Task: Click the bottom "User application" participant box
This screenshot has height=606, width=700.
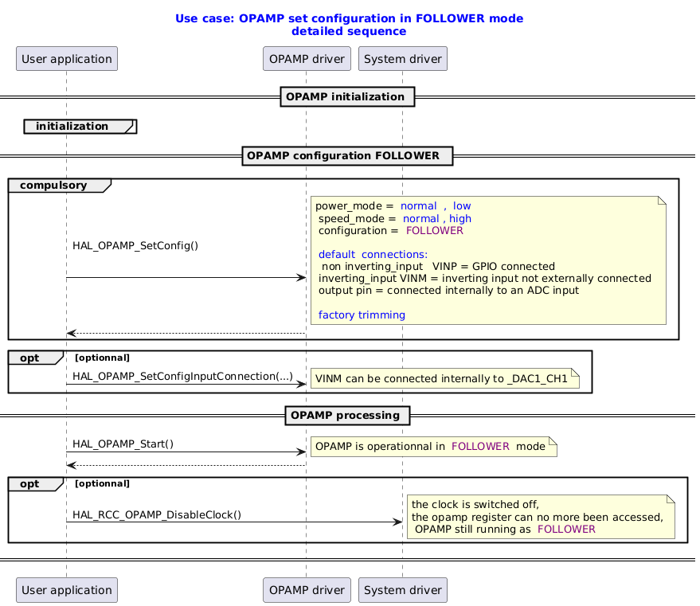Action: (x=66, y=590)
